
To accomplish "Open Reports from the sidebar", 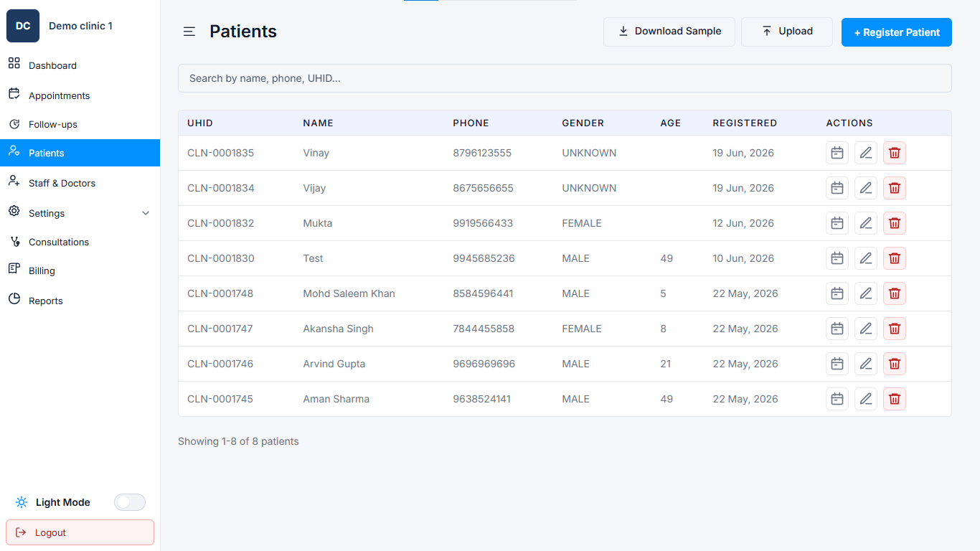I will coord(80,301).
